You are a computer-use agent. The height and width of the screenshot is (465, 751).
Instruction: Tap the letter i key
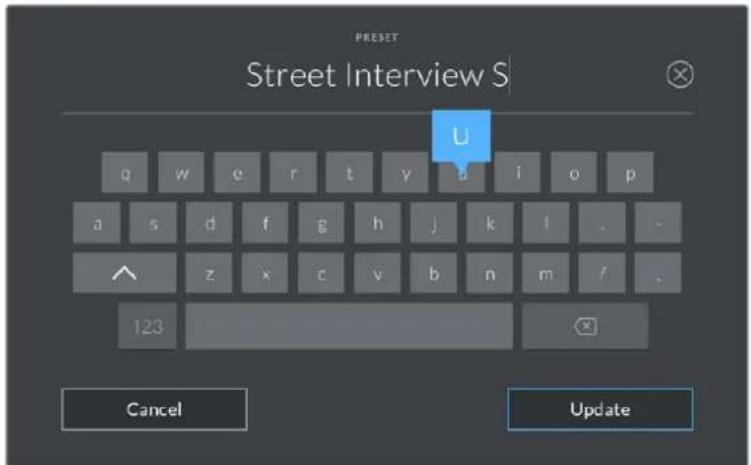[x=518, y=173]
